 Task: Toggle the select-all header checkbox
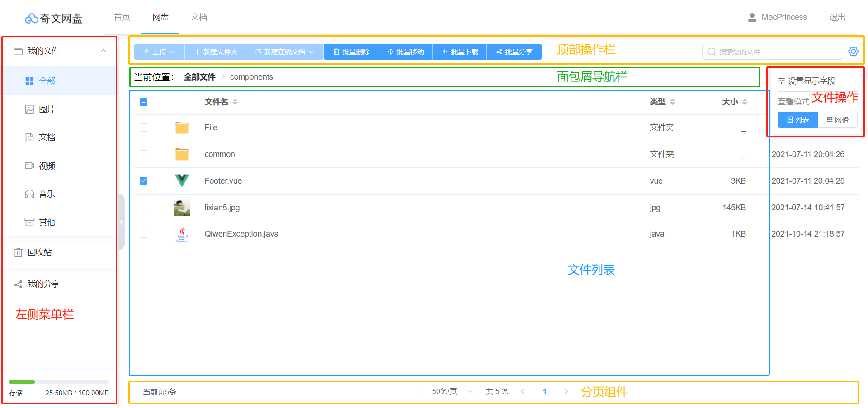click(143, 102)
